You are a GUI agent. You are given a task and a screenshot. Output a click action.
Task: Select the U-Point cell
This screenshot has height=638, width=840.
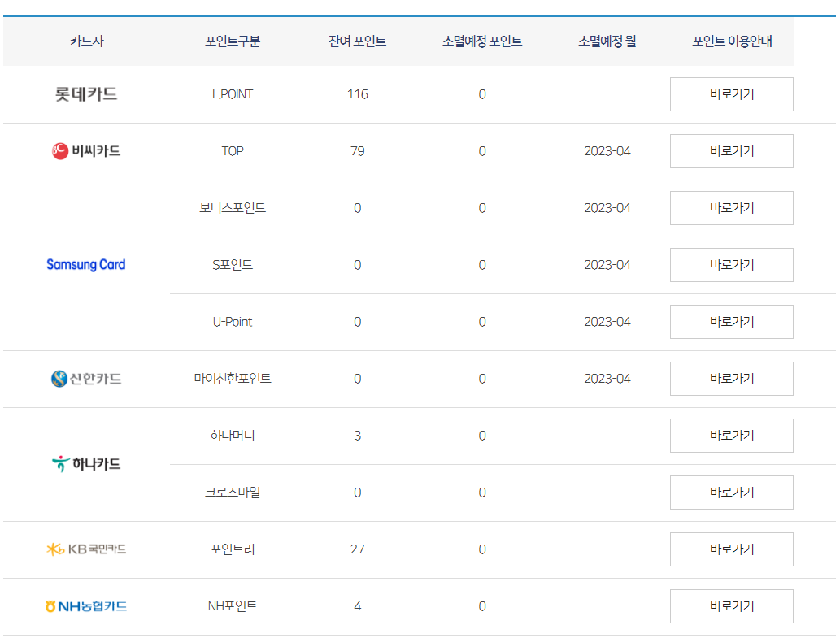point(233,322)
